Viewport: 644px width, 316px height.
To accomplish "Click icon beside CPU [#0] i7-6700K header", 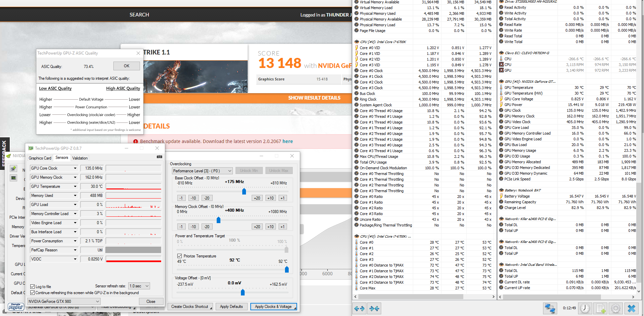I will coord(357,42).
